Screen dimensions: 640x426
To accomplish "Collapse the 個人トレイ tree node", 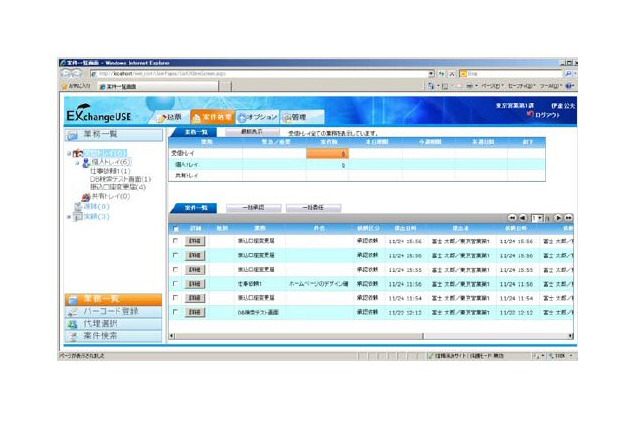I will (77, 163).
